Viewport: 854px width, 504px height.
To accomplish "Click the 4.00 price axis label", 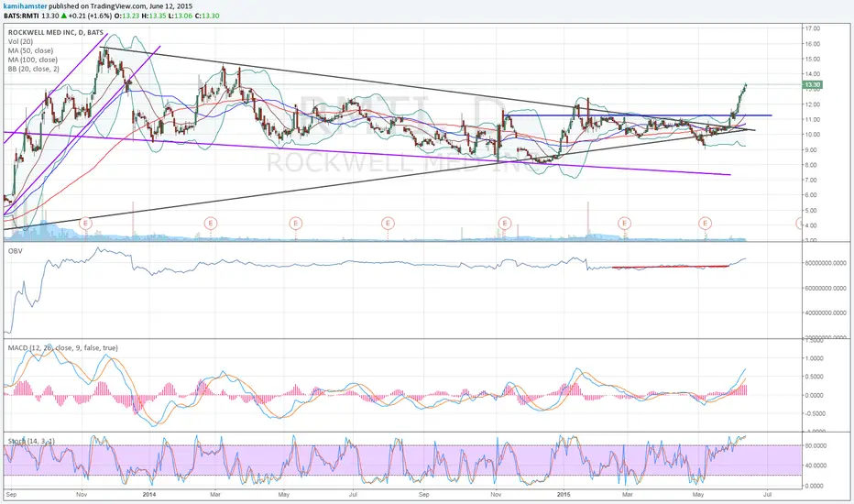I will 813,225.
